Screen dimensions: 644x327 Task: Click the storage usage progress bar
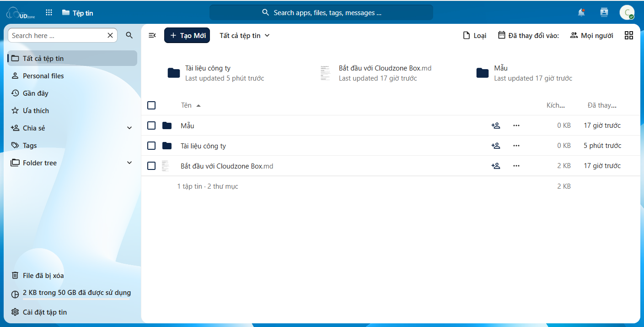tap(77, 299)
